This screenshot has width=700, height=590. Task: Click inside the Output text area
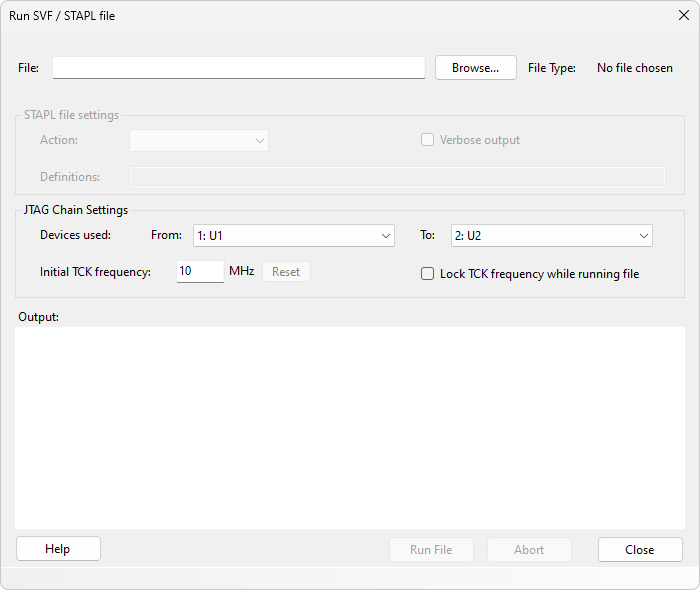[349, 427]
